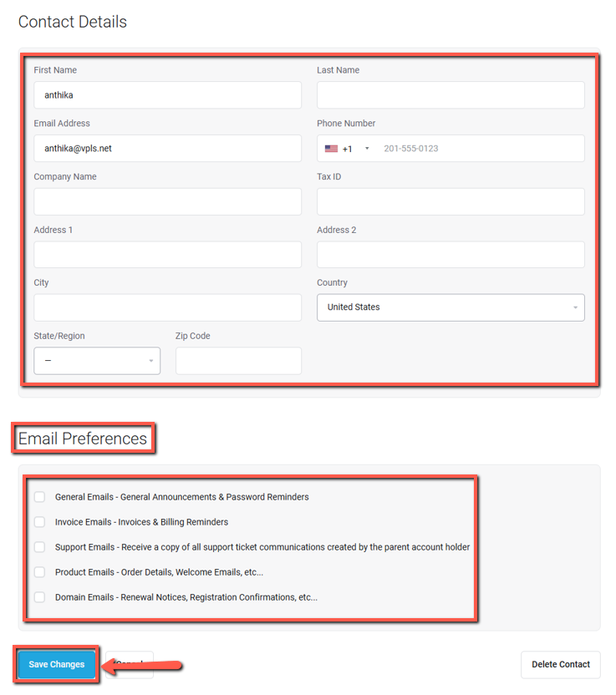Click the Cancel button beside Save Changes
Screen dimensions: 616x695
click(130, 665)
